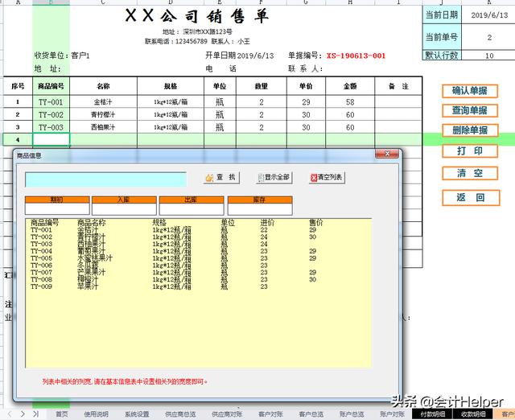Select product row TY-006 in list

tap(198, 266)
